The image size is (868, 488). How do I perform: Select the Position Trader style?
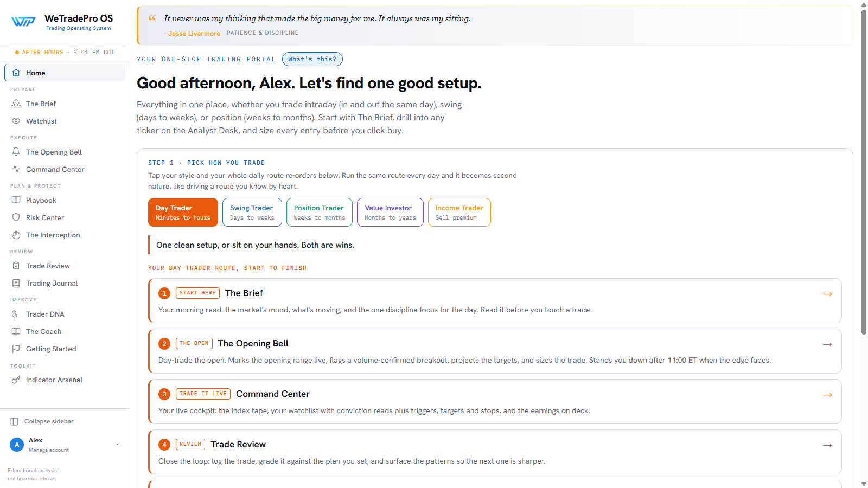(x=320, y=212)
